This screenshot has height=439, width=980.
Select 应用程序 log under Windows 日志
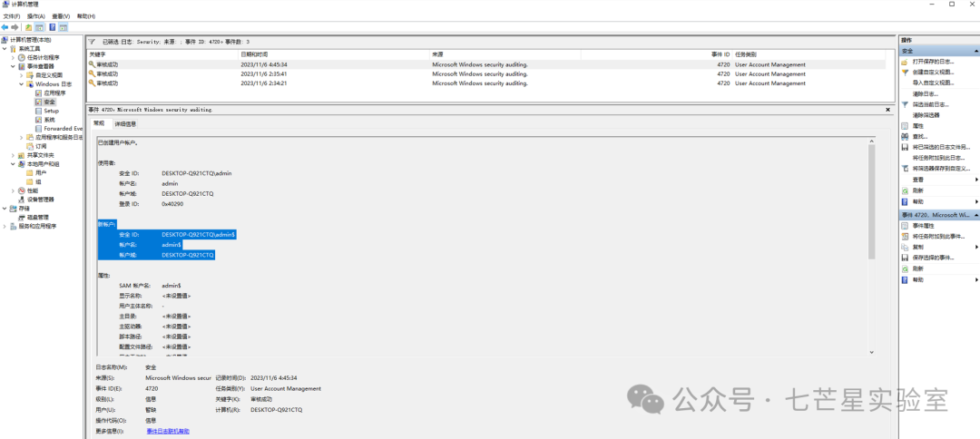point(54,93)
